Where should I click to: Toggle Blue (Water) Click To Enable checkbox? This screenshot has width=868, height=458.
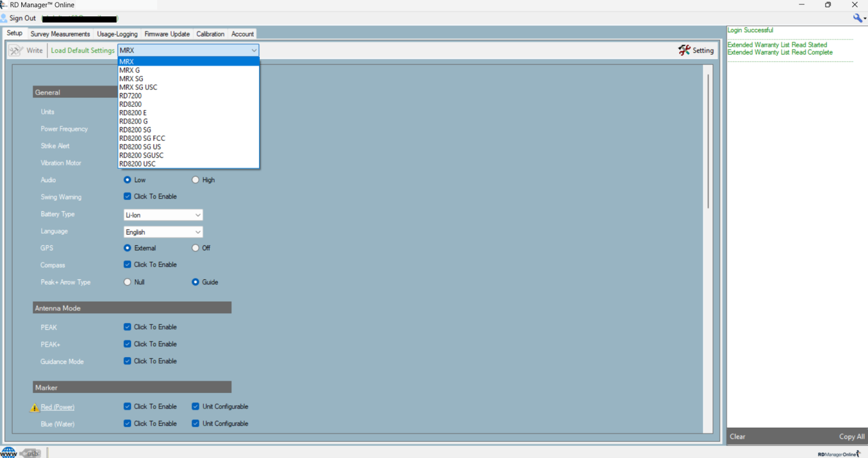tap(127, 423)
